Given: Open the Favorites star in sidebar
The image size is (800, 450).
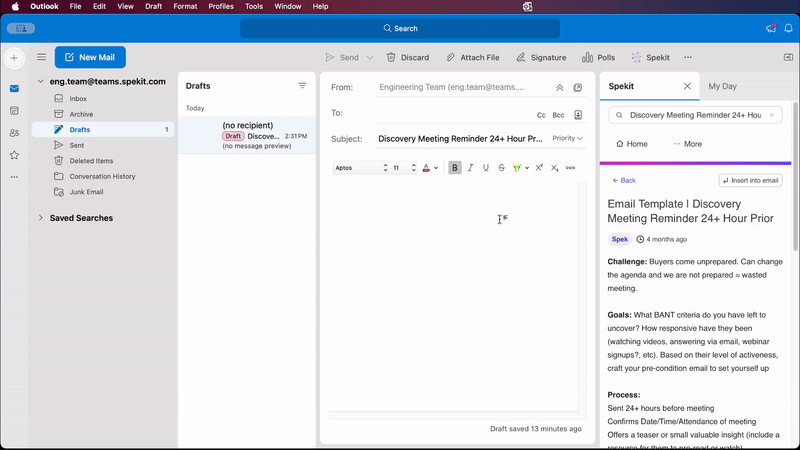Looking at the screenshot, I should tap(14, 155).
